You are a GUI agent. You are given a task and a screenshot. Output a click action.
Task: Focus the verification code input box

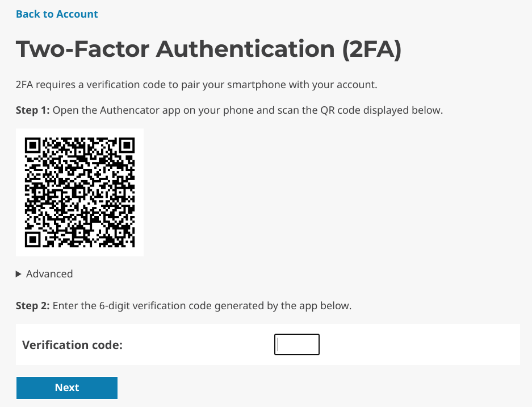[x=297, y=344]
